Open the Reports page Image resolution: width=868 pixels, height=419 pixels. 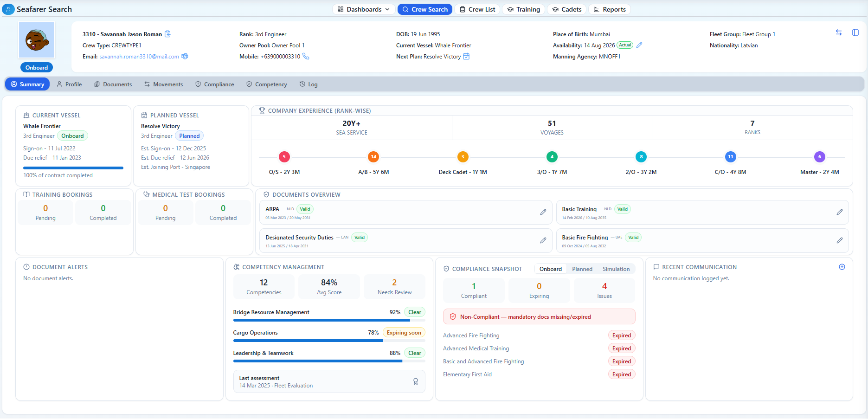[x=610, y=9]
